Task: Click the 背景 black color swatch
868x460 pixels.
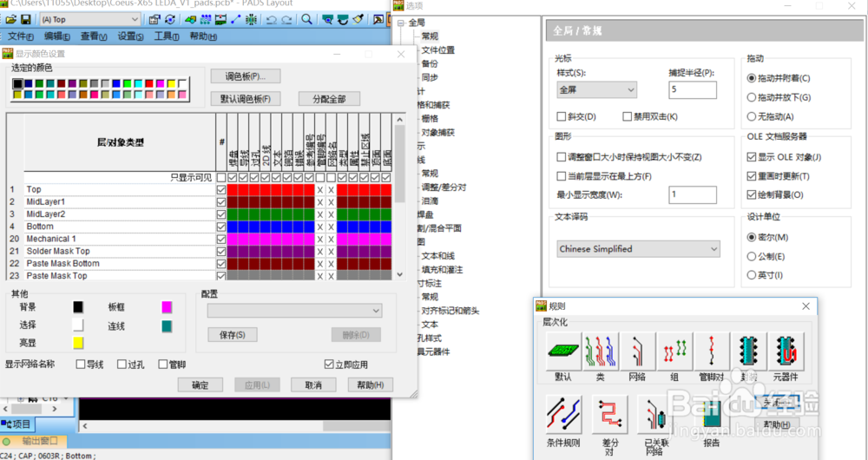Action: (78, 306)
